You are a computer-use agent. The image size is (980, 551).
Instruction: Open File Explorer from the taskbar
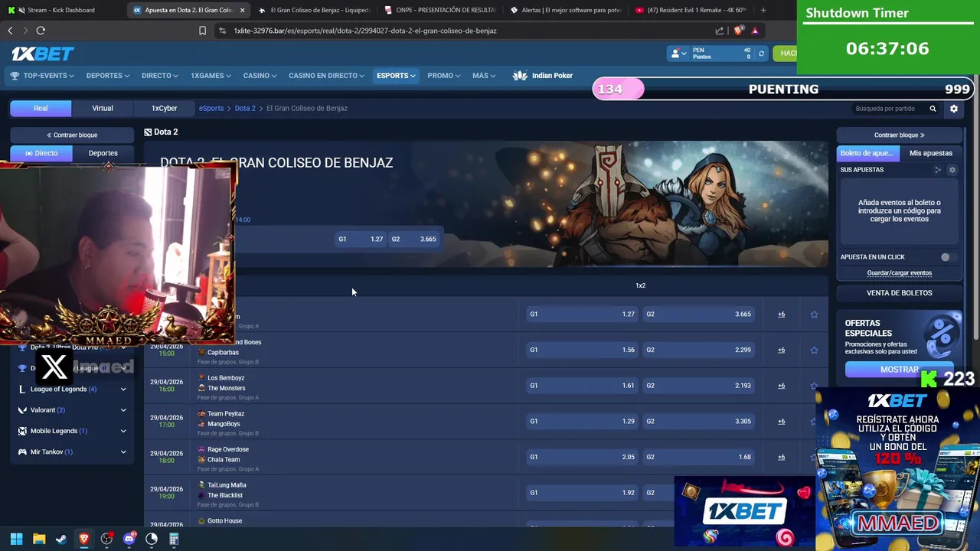click(x=39, y=539)
